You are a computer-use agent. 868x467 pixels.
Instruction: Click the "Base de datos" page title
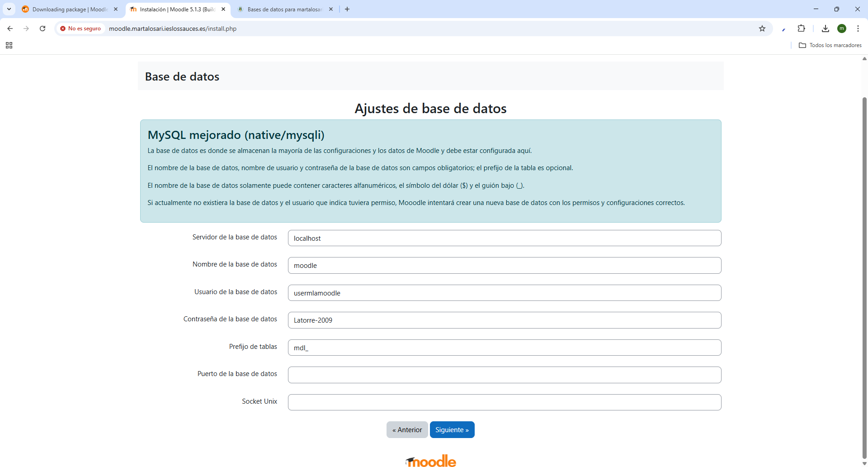coord(182,76)
